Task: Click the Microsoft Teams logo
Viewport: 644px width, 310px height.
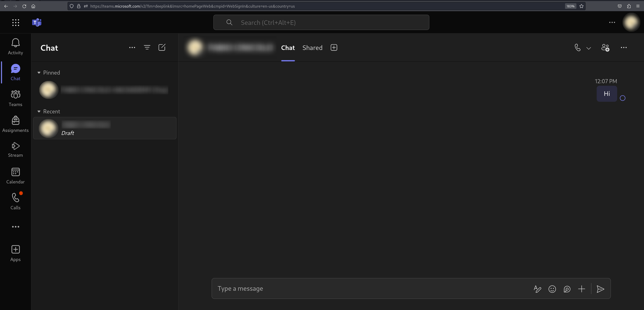Action: pyautogui.click(x=37, y=23)
